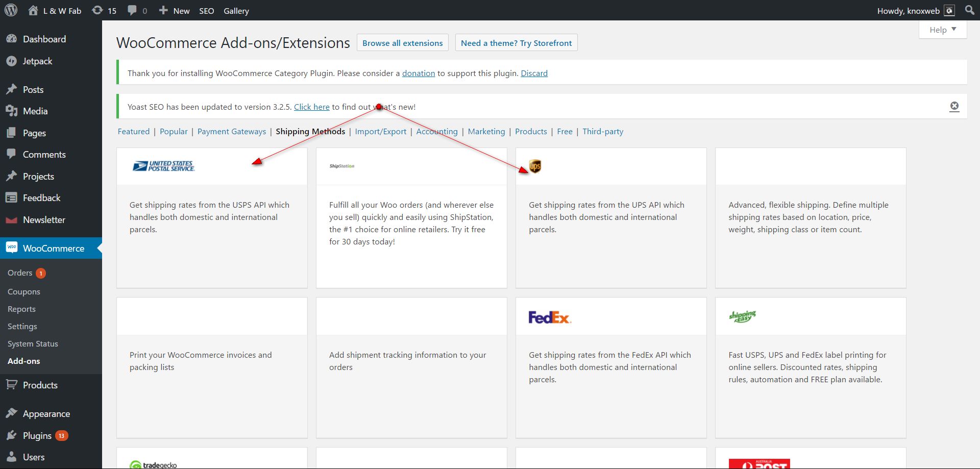The width and height of the screenshot is (980, 469).
Task: Click Browse all extensions button
Action: (402, 43)
